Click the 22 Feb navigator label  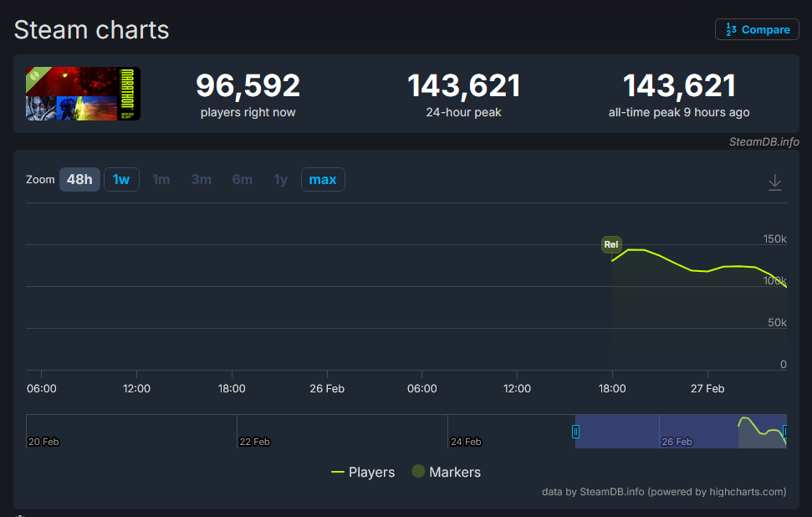[x=254, y=442]
